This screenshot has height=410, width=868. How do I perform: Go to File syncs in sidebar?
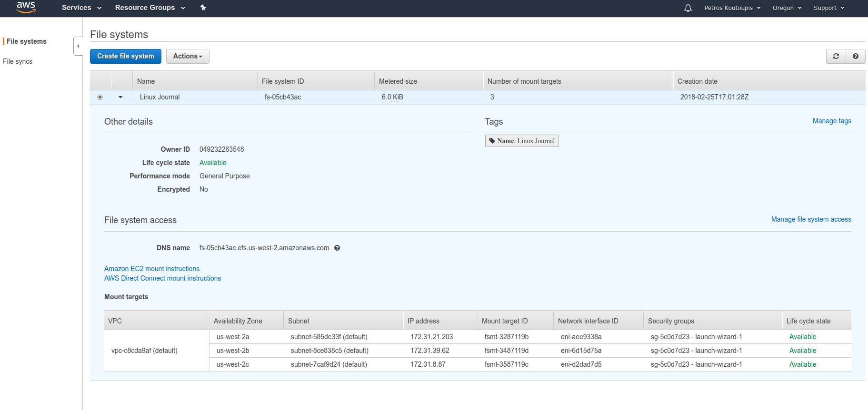click(18, 61)
